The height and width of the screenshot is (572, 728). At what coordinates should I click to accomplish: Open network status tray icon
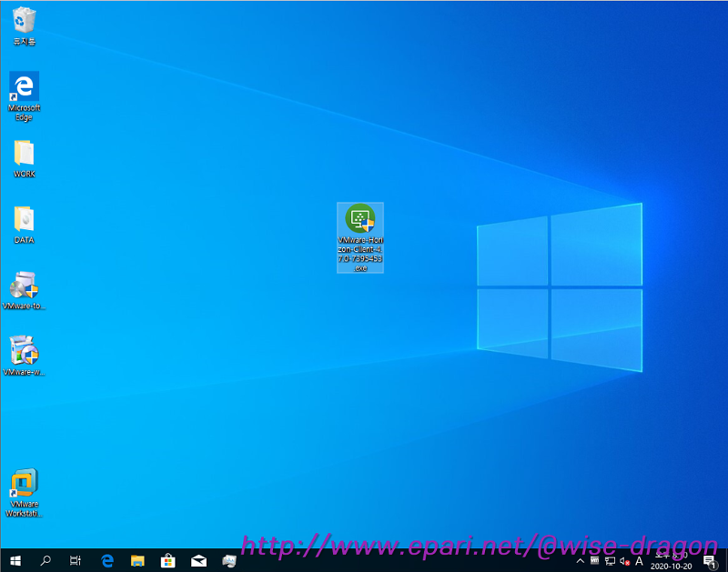click(610, 561)
